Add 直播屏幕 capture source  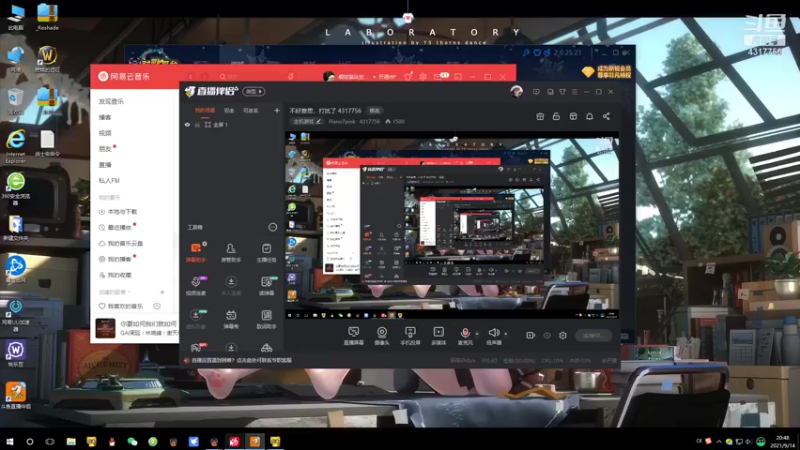[x=354, y=336]
